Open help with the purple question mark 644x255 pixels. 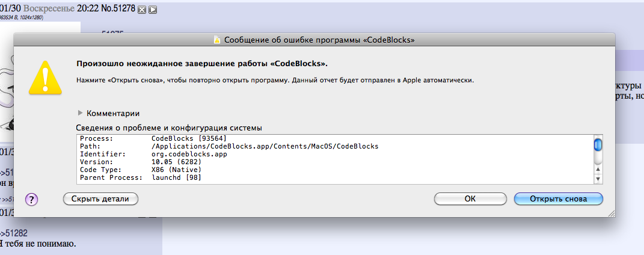(x=32, y=200)
